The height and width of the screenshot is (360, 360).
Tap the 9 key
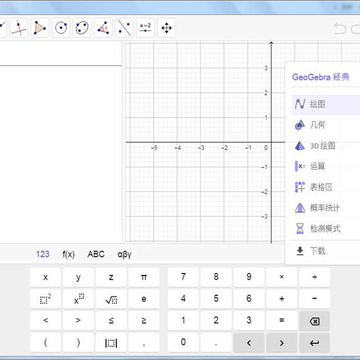click(x=249, y=277)
